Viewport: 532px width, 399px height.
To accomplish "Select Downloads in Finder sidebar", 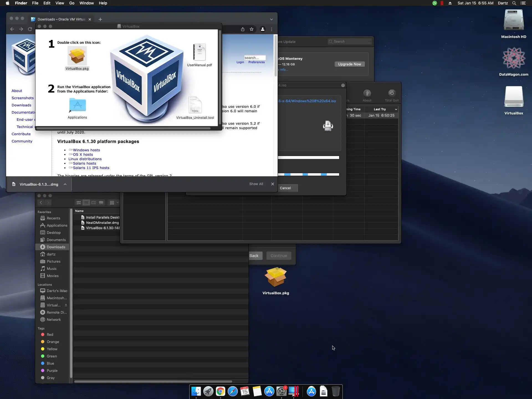I will (56, 247).
